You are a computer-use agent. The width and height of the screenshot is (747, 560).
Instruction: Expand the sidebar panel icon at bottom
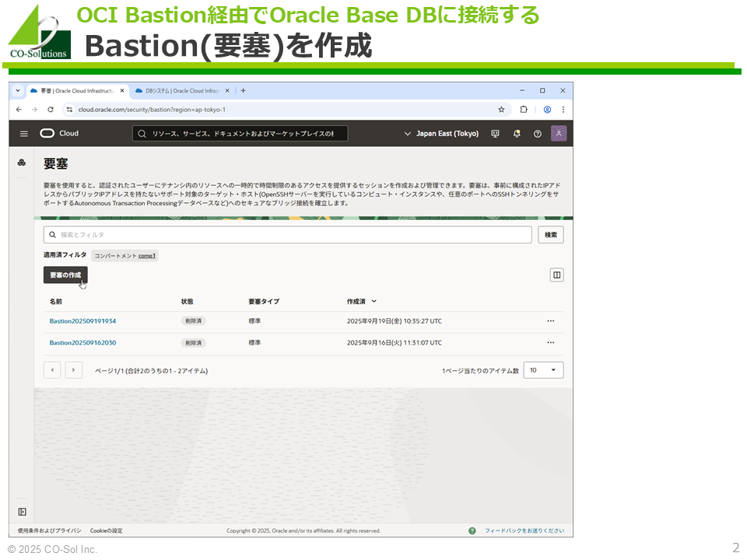(x=22, y=512)
